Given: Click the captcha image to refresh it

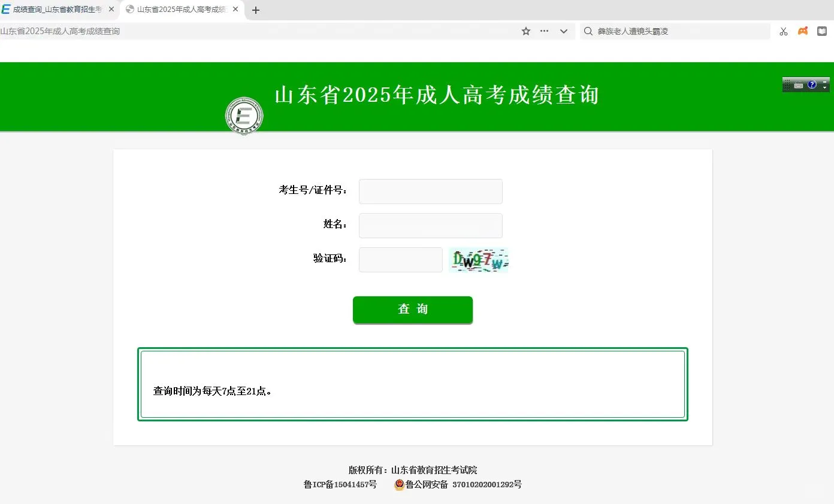Looking at the screenshot, I should coord(478,260).
